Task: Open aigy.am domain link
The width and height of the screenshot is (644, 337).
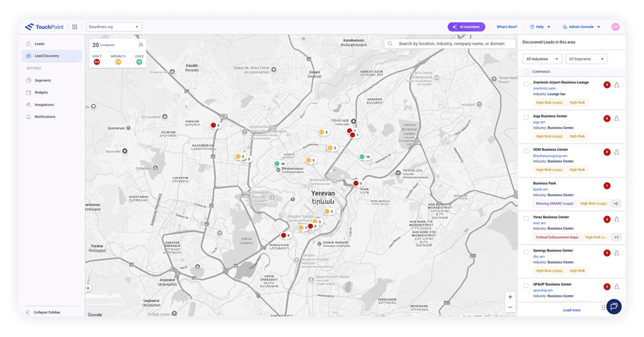Action: point(539,122)
